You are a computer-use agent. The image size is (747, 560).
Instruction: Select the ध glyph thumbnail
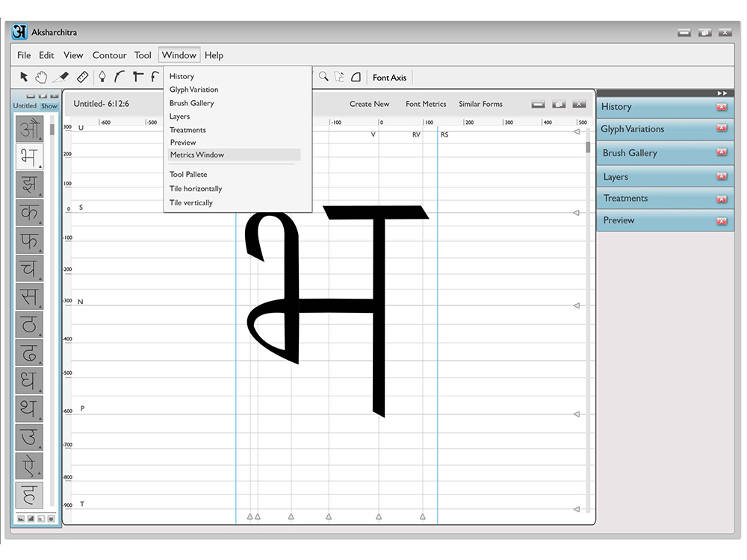[29, 381]
